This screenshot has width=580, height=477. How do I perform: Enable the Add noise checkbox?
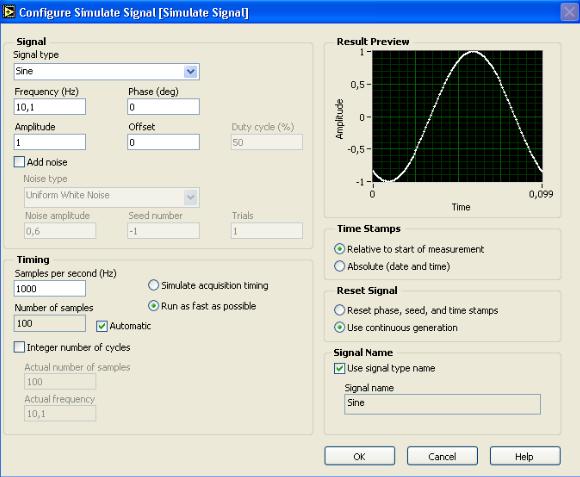point(19,162)
